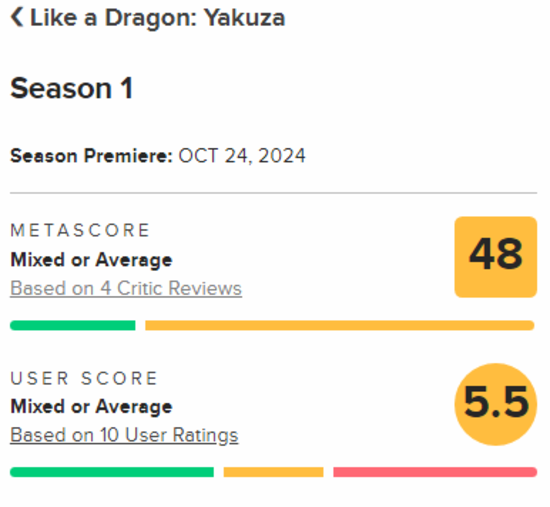Image resolution: width=550 pixels, height=507 pixels.
Task: Click the Season Premiere label
Action: pos(91,156)
